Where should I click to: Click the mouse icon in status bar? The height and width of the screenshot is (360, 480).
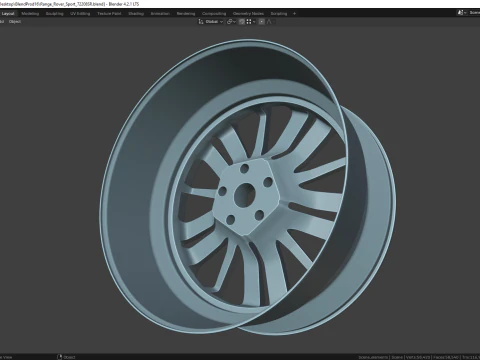[60, 357]
